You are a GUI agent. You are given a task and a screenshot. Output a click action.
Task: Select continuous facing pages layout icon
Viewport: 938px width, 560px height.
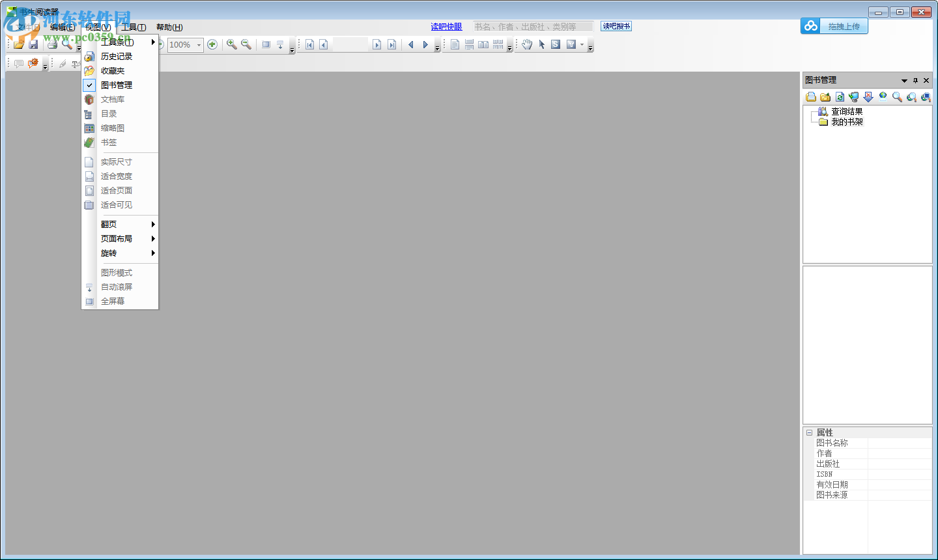[x=498, y=44]
